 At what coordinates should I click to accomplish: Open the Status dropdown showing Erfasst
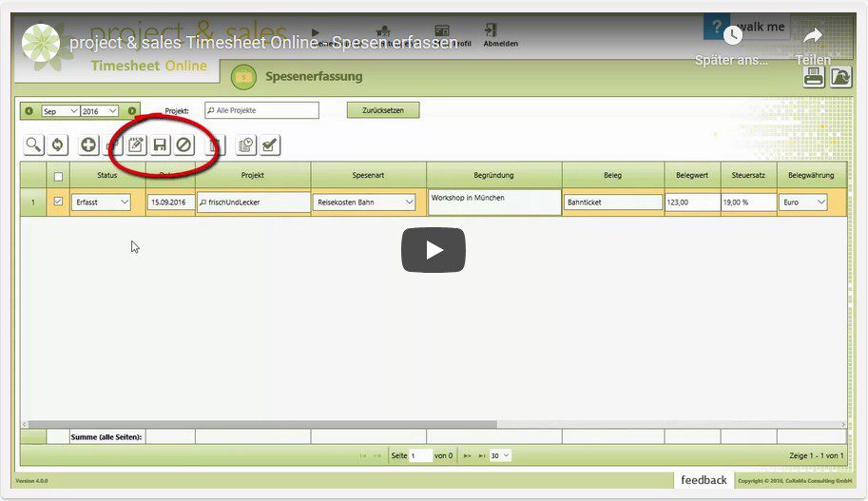click(x=101, y=202)
